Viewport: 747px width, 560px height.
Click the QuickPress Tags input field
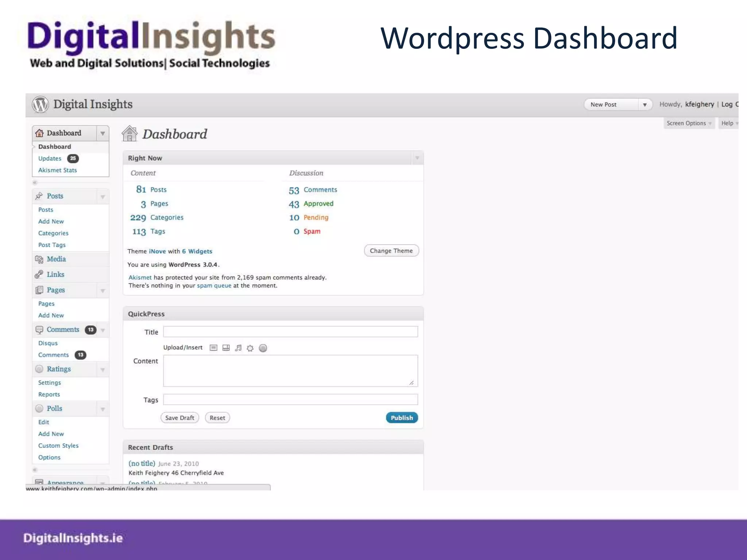click(x=290, y=400)
